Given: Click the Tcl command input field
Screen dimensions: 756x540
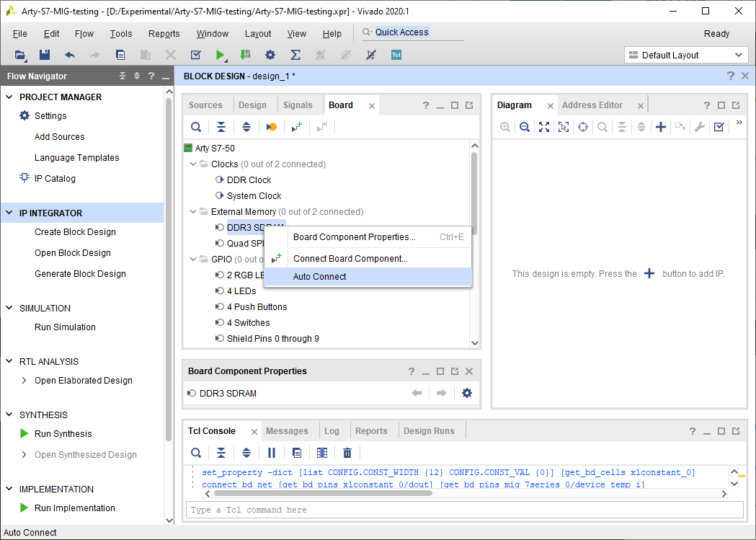Looking at the screenshot, I should coord(464,510).
